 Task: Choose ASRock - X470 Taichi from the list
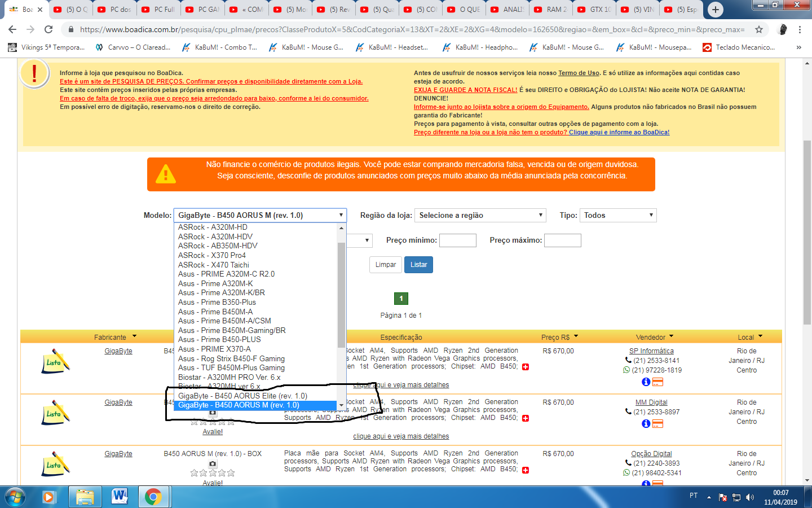point(256,265)
